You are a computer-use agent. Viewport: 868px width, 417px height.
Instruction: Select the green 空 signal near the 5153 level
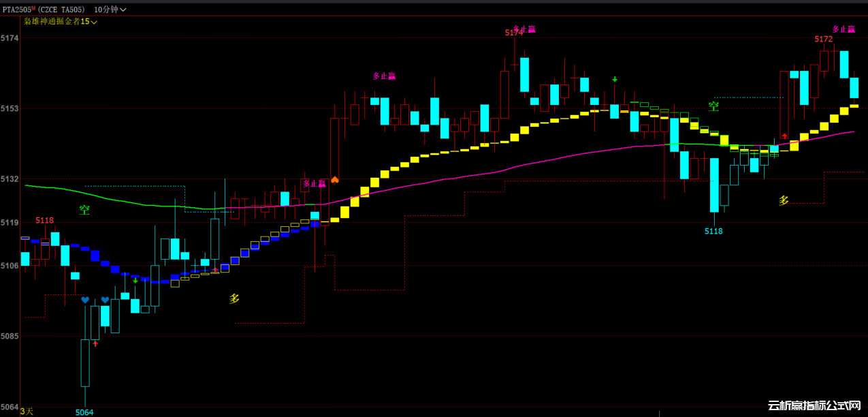tap(713, 106)
